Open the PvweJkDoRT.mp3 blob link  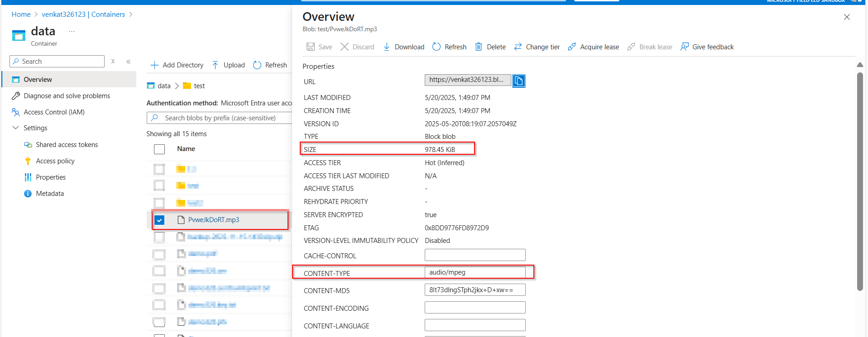point(214,220)
